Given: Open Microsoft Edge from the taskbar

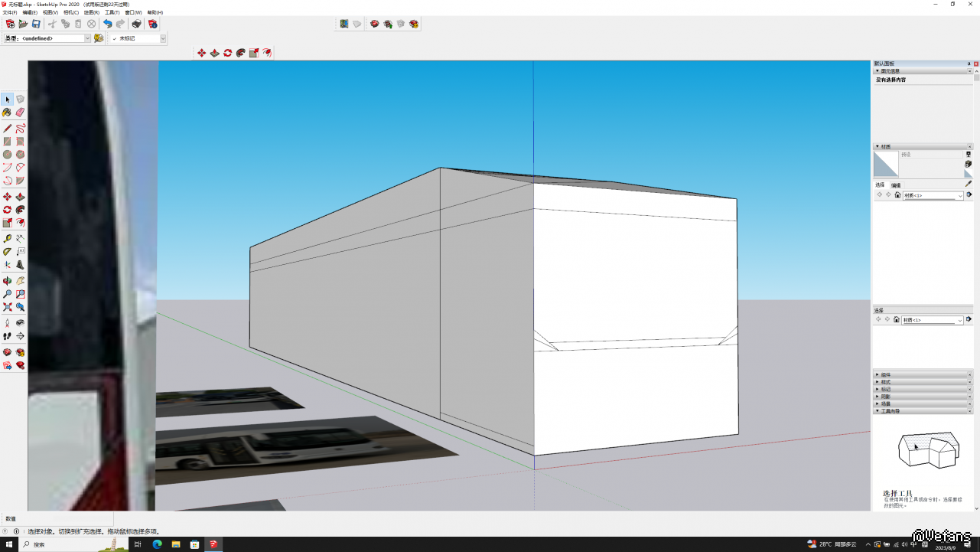Looking at the screenshot, I should point(157,544).
